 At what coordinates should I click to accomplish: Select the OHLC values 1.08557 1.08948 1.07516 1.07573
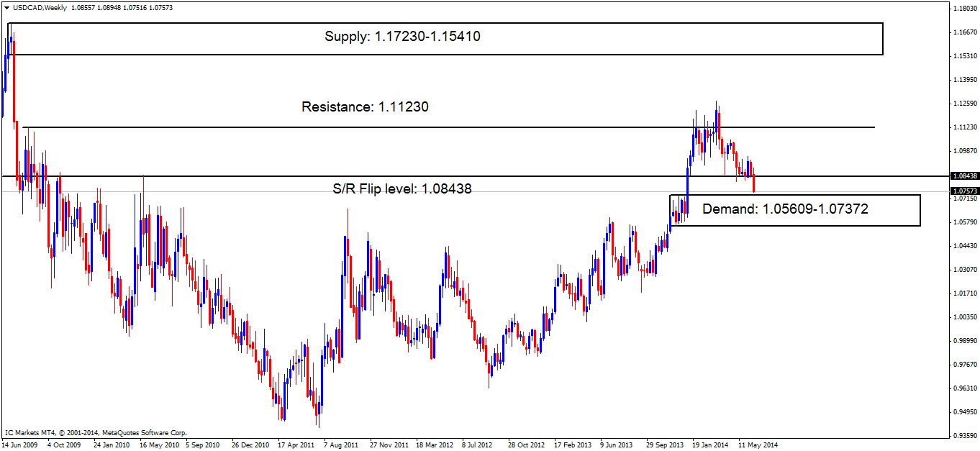(x=122, y=7)
